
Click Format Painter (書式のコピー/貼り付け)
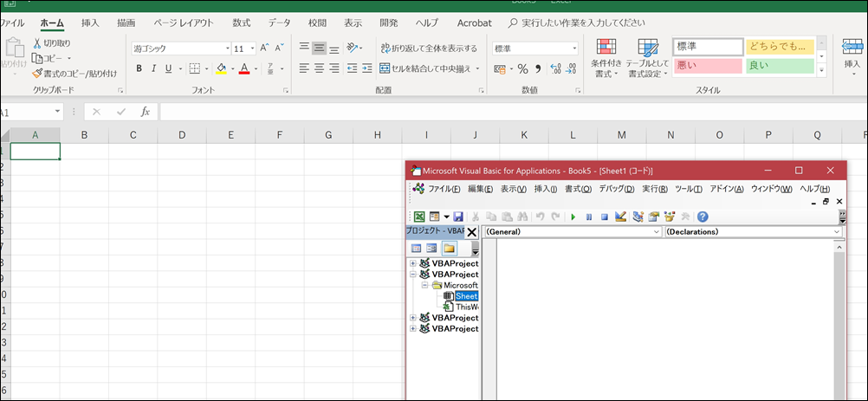74,73
